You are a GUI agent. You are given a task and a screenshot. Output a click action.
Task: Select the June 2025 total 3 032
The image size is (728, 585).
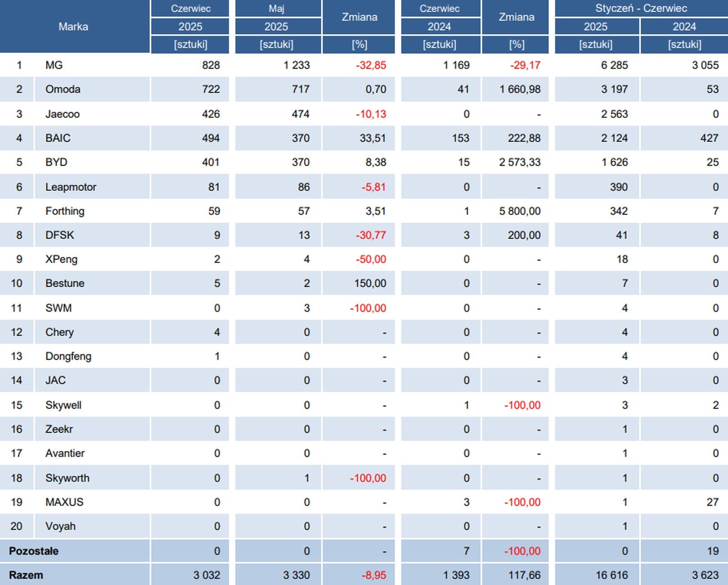pyautogui.click(x=207, y=575)
